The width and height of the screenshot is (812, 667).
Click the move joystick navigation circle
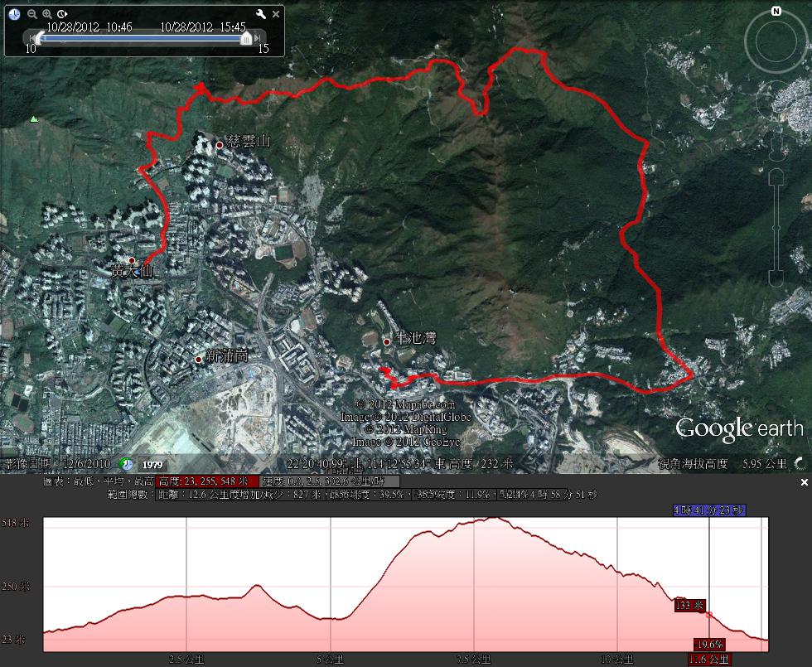[x=776, y=103]
